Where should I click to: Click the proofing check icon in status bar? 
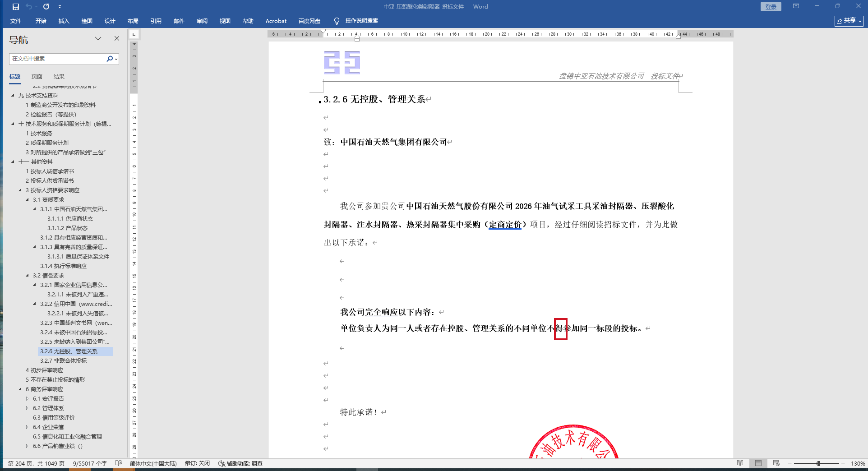pos(119,463)
